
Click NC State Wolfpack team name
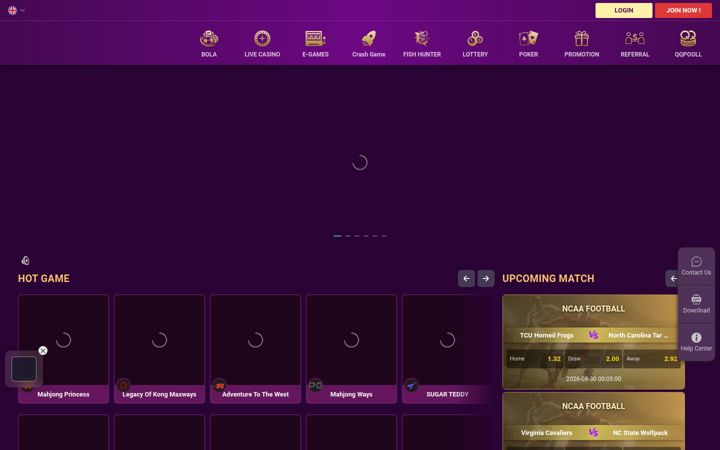(640, 433)
